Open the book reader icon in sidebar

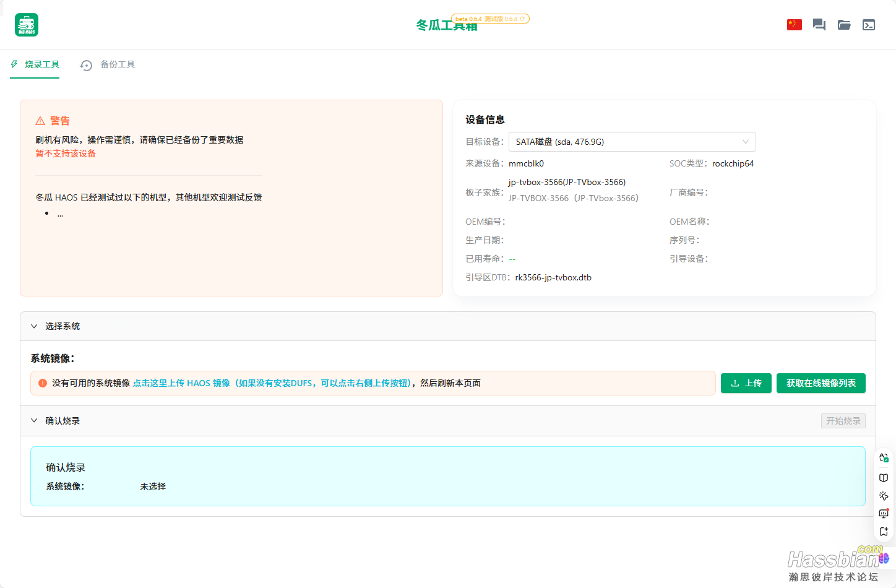coord(884,477)
